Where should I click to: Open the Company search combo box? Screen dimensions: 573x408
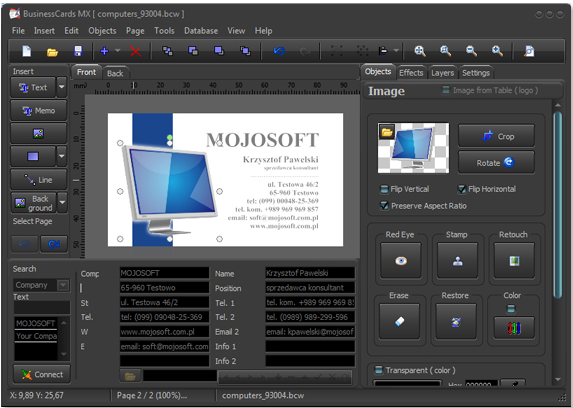pos(42,285)
